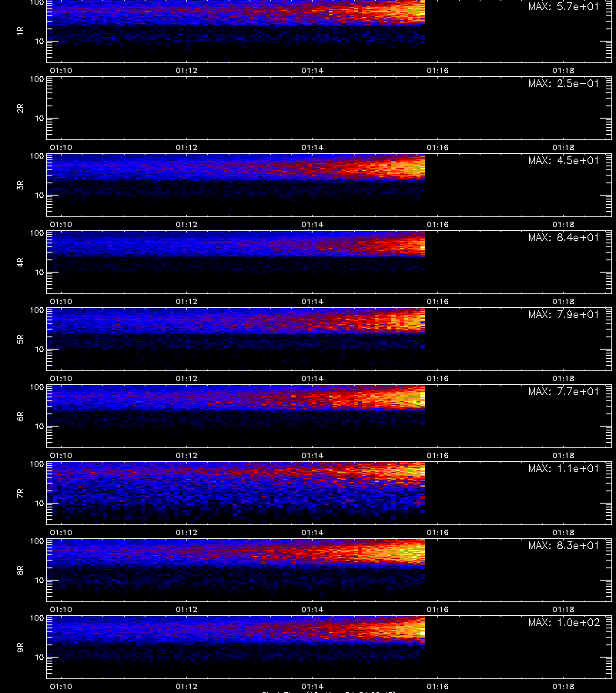
Task: Click the 01:14 time label under 3R
Action: click(313, 225)
